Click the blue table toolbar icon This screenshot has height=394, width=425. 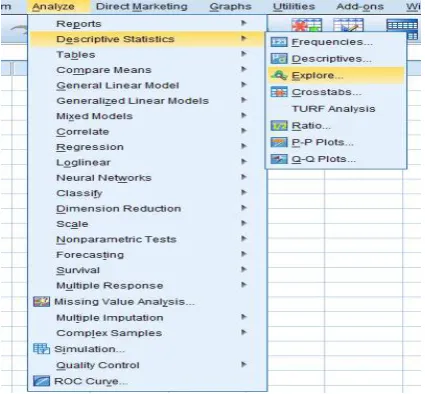pos(402,29)
